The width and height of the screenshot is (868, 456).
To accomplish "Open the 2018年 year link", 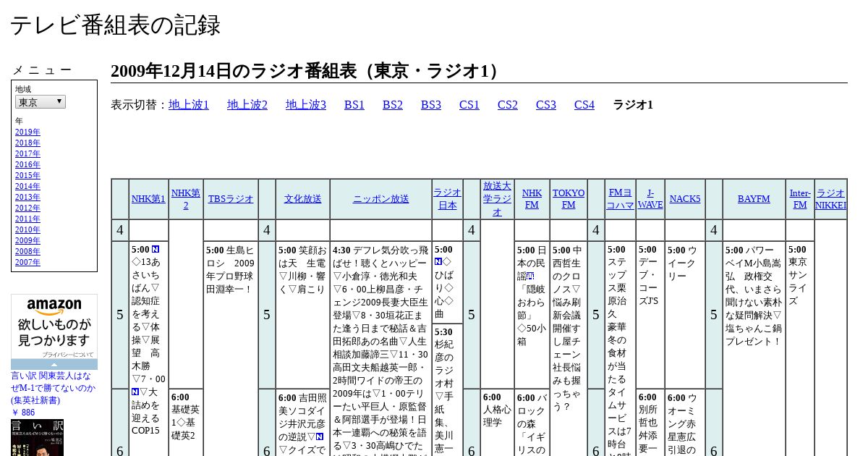I will click(27, 143).
